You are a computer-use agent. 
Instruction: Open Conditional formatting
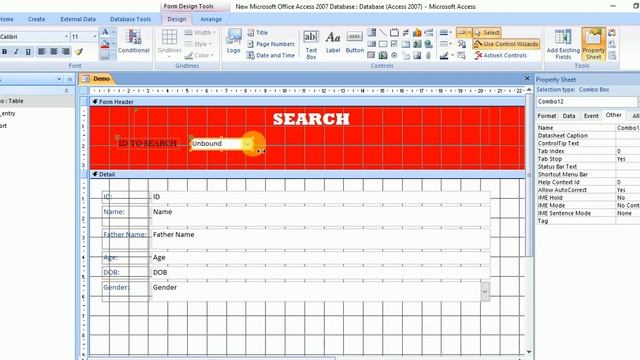133,42
